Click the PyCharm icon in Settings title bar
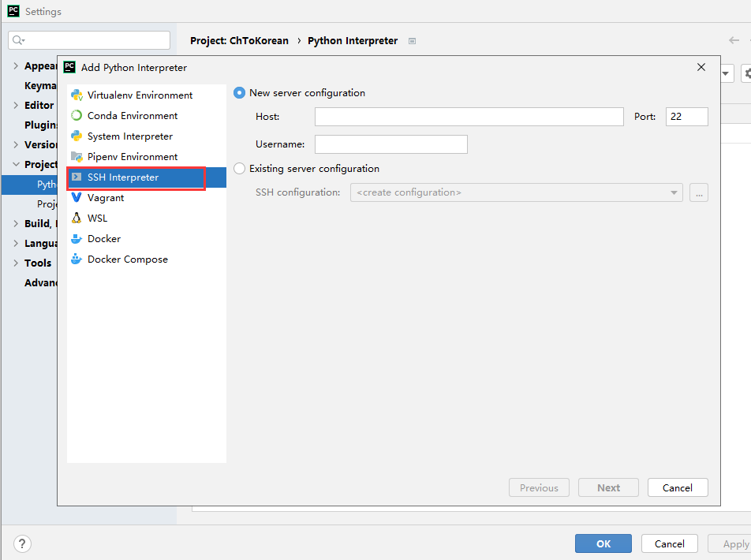Image resolution: width=751 pixels, height=560 pixels. 13,11
